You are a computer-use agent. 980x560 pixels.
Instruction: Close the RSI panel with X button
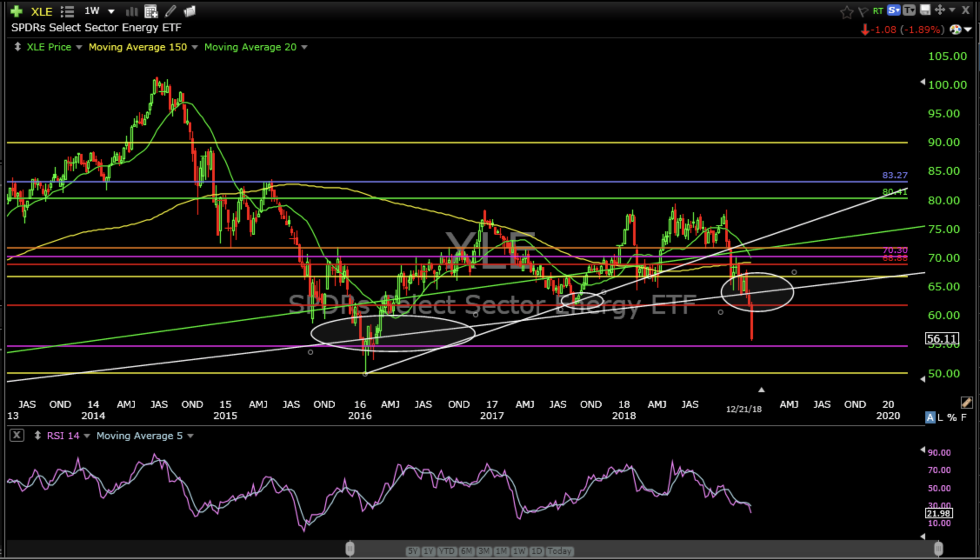(x=17, y=435)
